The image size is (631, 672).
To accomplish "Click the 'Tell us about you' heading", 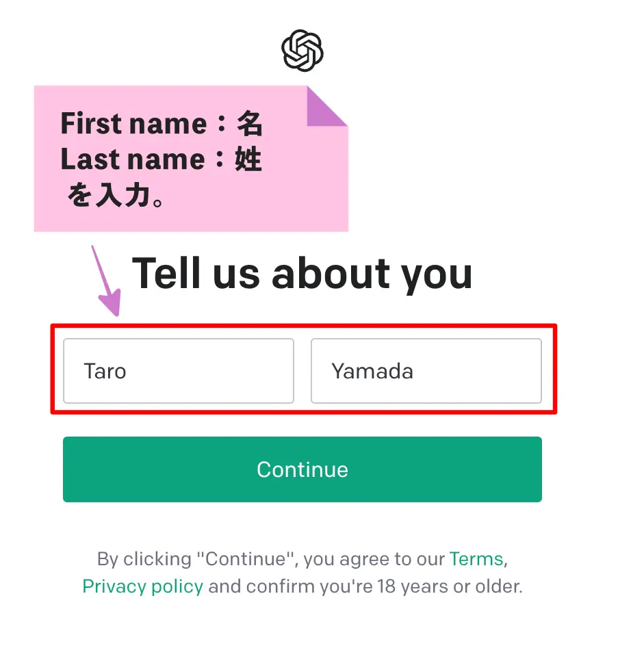I will tap(302, 273).
